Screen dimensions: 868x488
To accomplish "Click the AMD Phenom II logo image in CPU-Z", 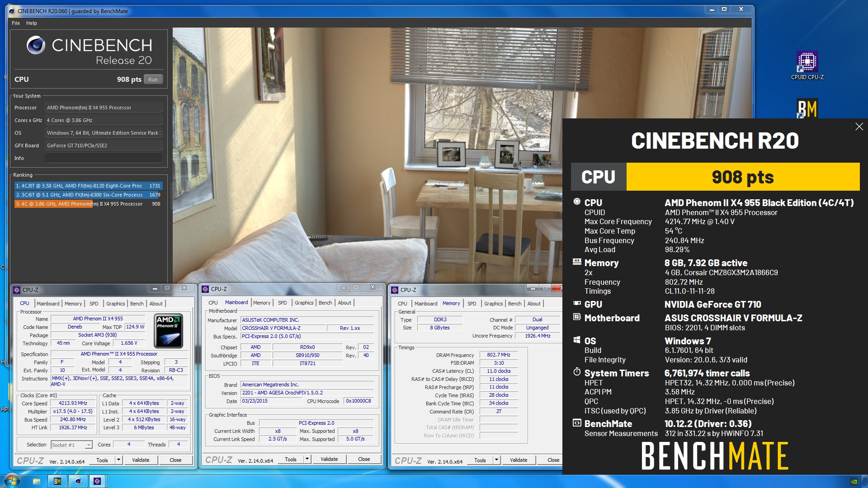I will coord(169,331).
